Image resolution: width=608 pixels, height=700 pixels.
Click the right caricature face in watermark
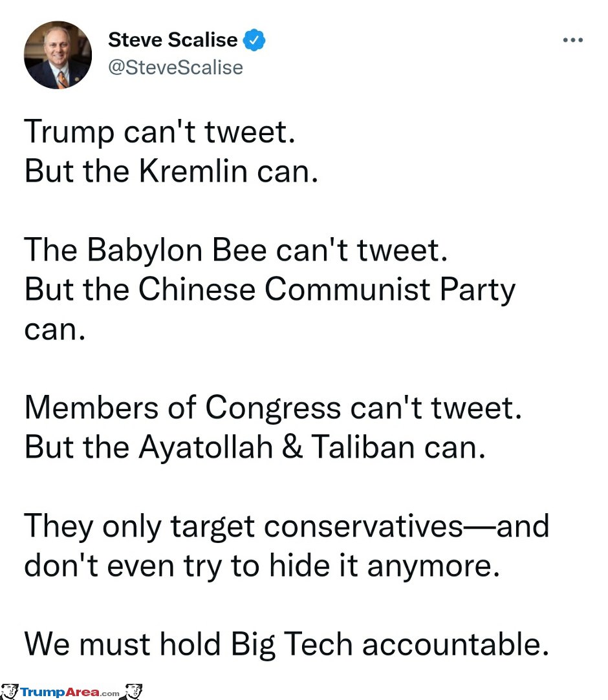pyautogui.click(x=133, y=691)
